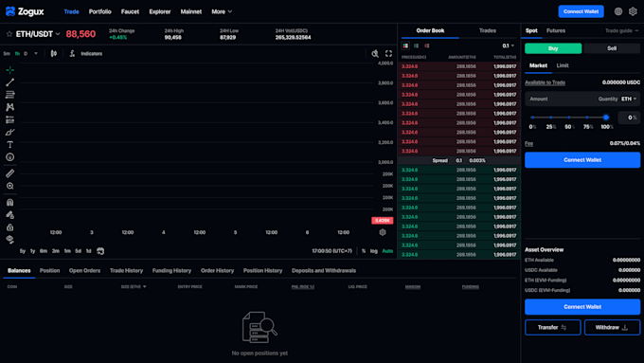644x363 pixels.
Task: Select the Limit order tab
Action: coord(563,65)
